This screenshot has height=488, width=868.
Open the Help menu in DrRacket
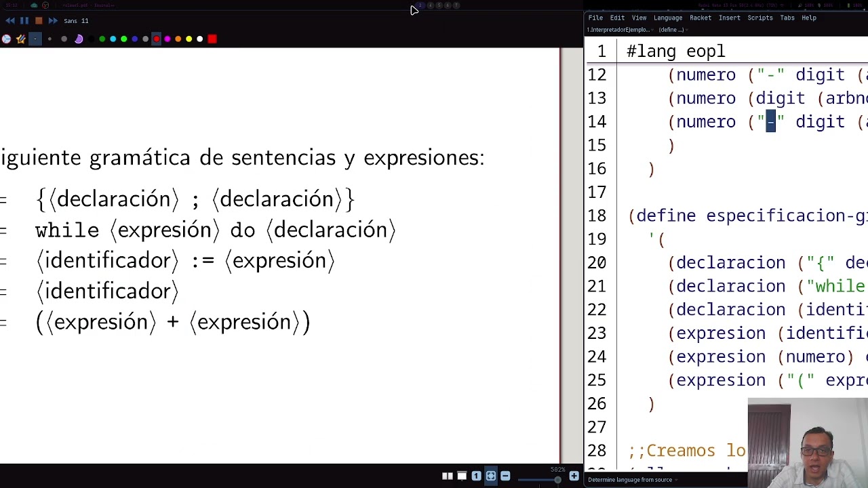pos(809,18)
